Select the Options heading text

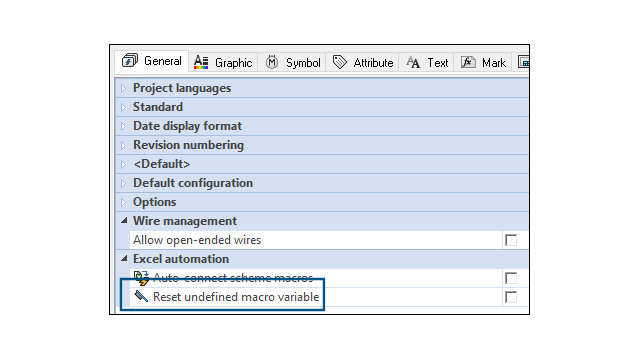pyautogui.click(x=155, y=202)
